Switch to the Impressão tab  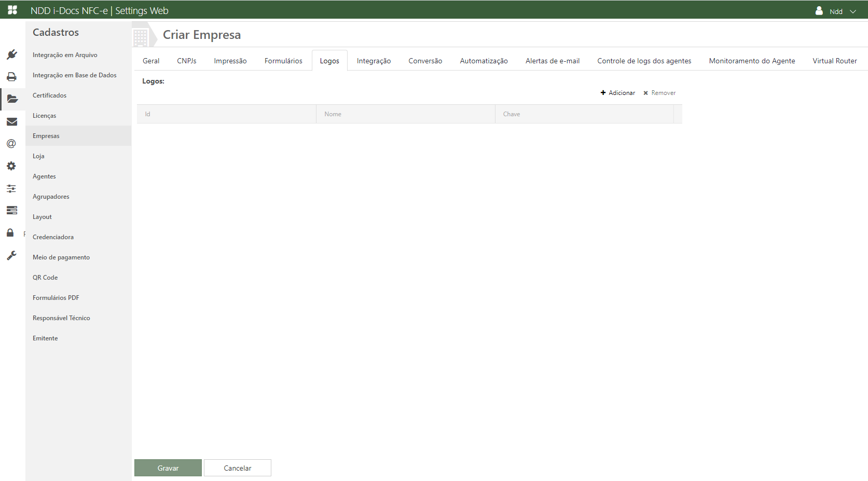click(230, 61)
